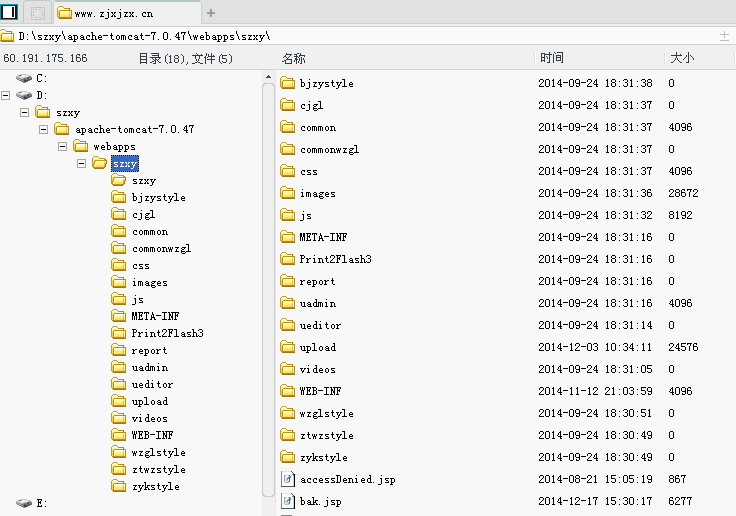Collapse the webapps tree node
The height and width of the screenshot is (516, 736).
62,146
